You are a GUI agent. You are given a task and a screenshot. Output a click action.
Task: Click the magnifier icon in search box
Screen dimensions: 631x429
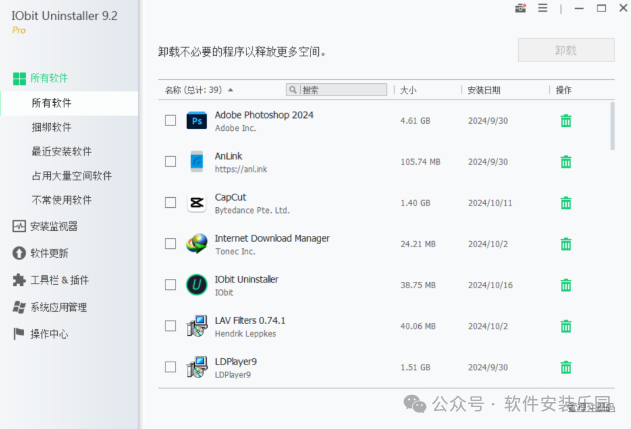click(x=293, y=90)
